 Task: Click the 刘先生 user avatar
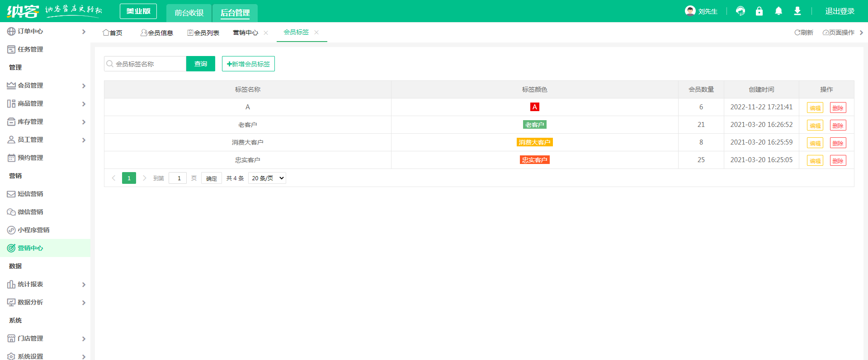coord(690,11)
